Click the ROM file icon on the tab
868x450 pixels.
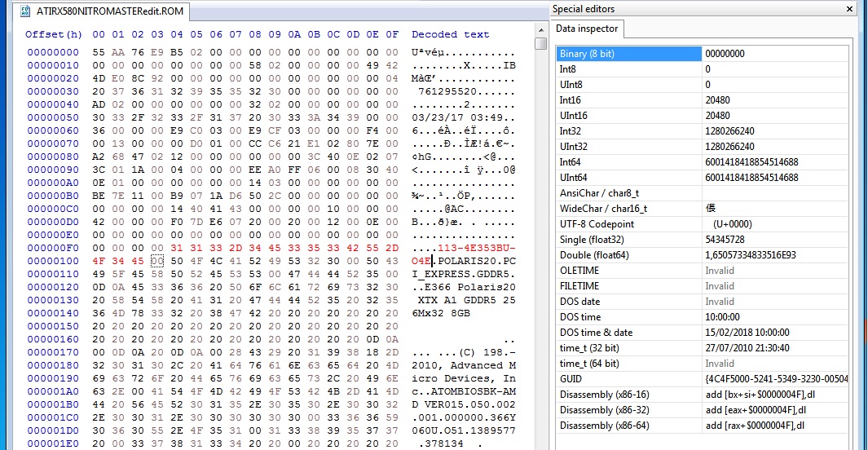click(x=25, y=11)
